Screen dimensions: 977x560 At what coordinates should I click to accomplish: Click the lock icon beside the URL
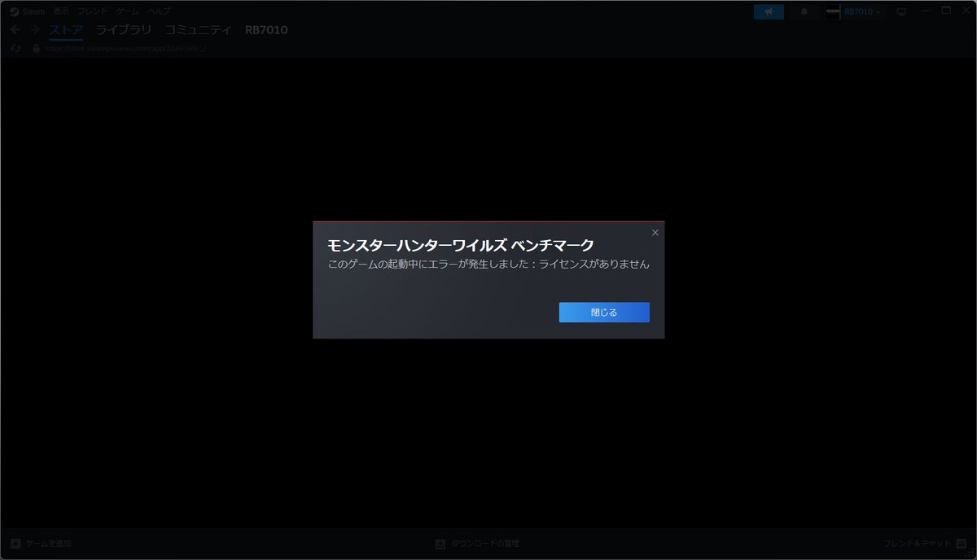[36, 49]
